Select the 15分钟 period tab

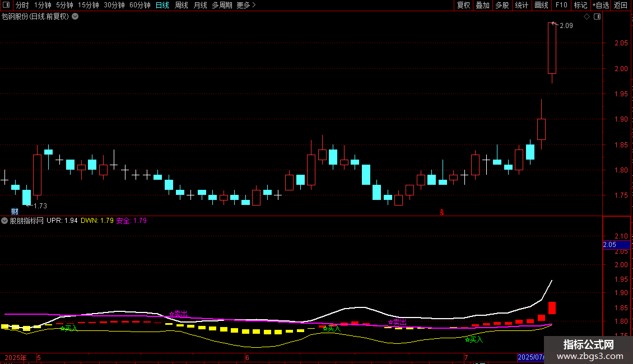pos(89,5)
